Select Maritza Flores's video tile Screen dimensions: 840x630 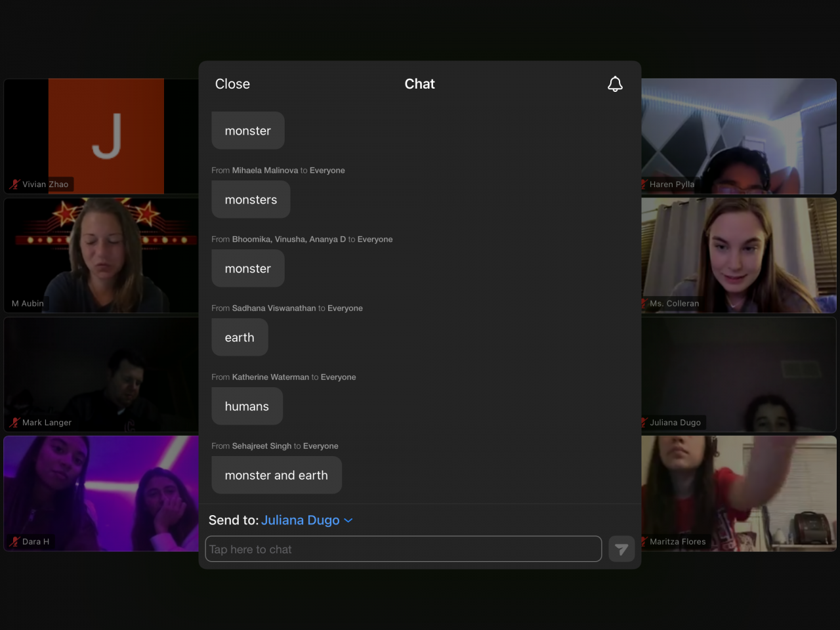[739, 493]
